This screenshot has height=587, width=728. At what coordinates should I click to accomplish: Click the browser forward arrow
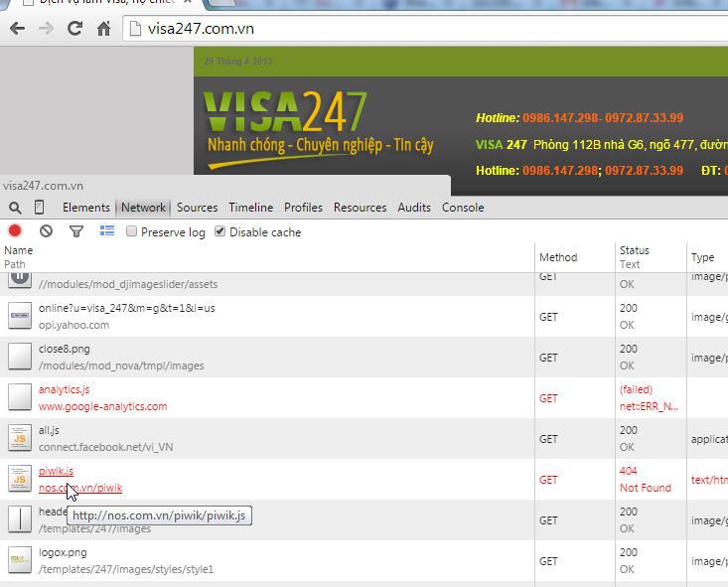(x=46, y=29)
